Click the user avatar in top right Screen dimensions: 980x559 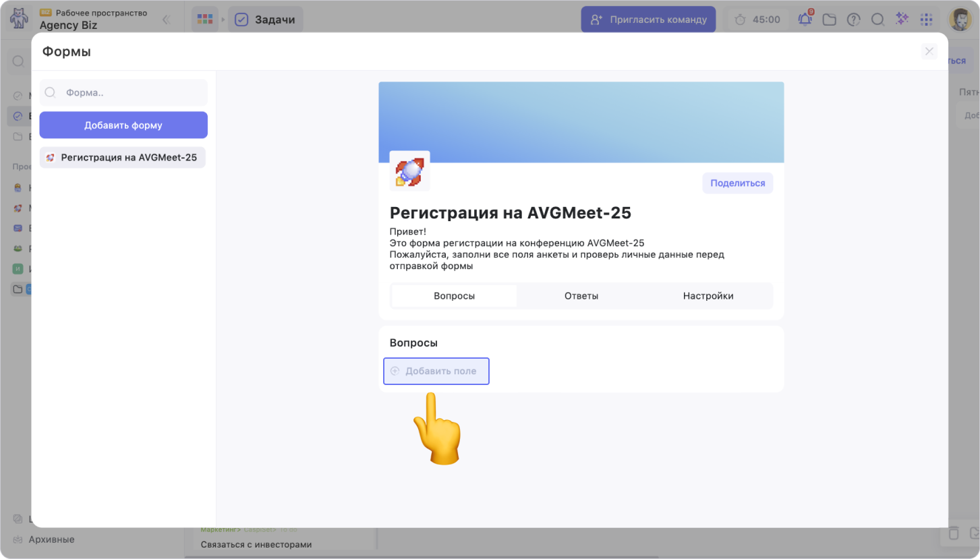(960, 20)
